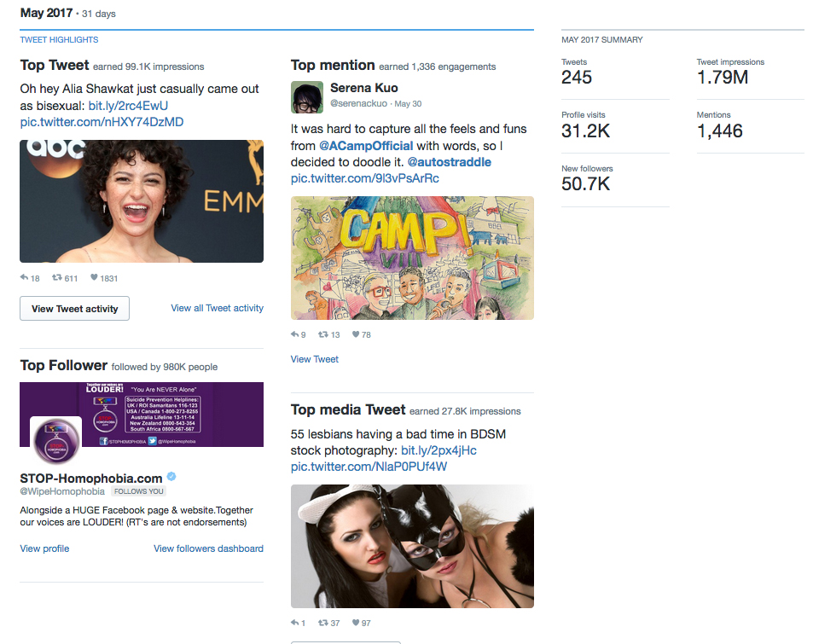Click 'earned 27.8K impressions' text
Image resolution: width=813 pixels, height=644 pixels.
tap(465, 412)
